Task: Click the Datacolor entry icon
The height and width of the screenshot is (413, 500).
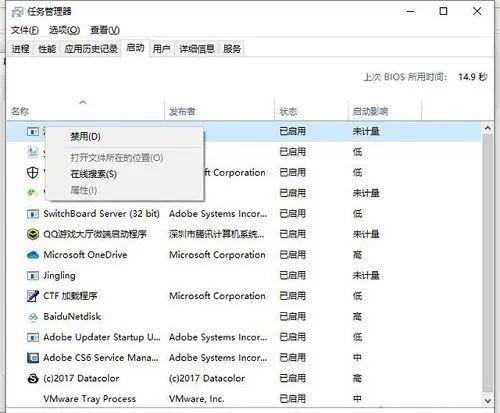Action: [x=33, y=378]
